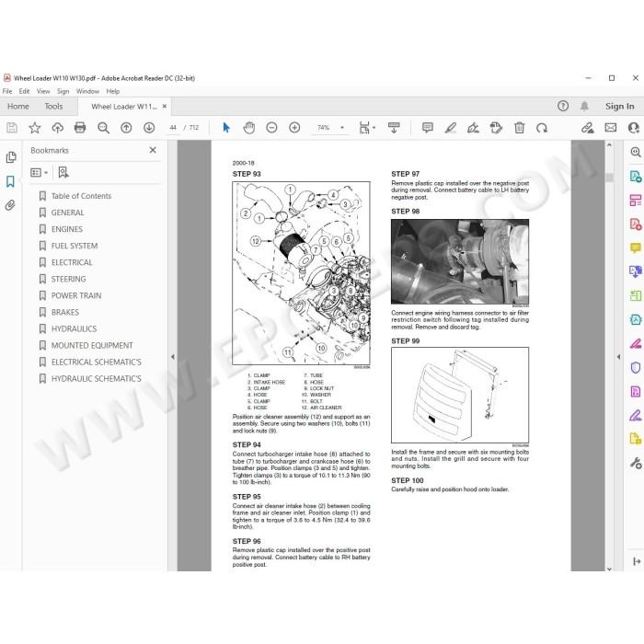This screenshot has width=644, height=644.
Task: Select the draw signature tool
Action: [473, 128]
